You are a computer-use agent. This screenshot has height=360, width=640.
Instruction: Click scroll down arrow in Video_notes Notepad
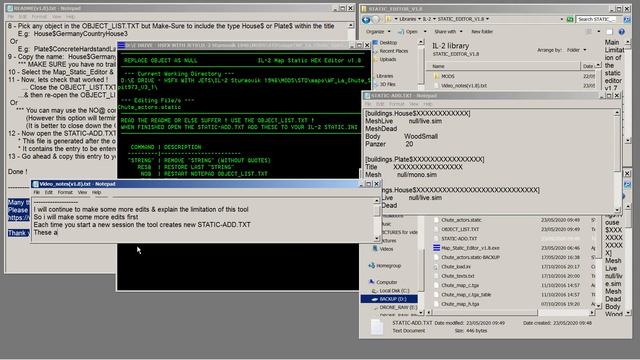coord(377,238)
